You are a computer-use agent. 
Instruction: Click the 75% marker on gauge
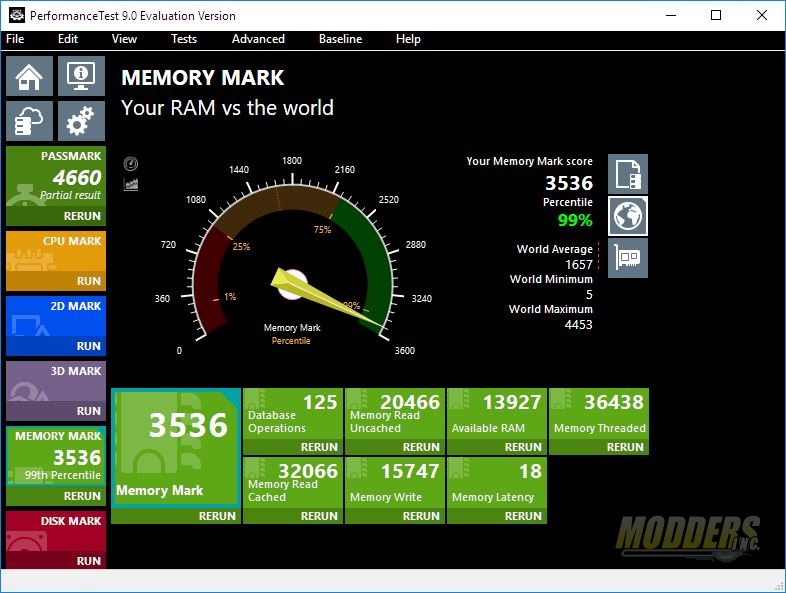(x=322, y=230)
